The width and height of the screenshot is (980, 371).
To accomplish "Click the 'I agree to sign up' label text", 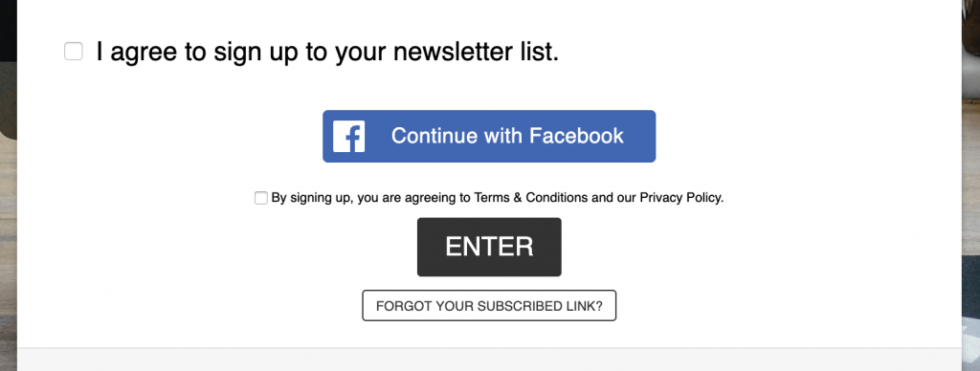I will tap(327, 53).
